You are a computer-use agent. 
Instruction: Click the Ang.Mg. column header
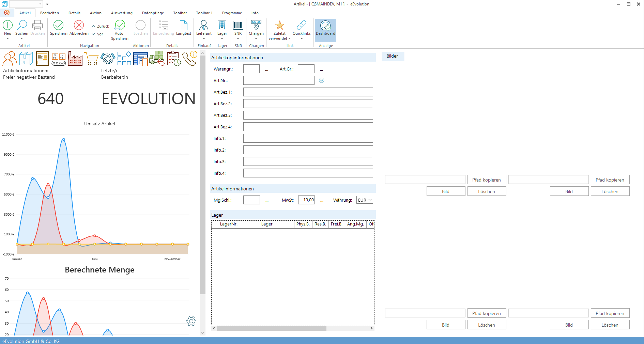(355, 224)
